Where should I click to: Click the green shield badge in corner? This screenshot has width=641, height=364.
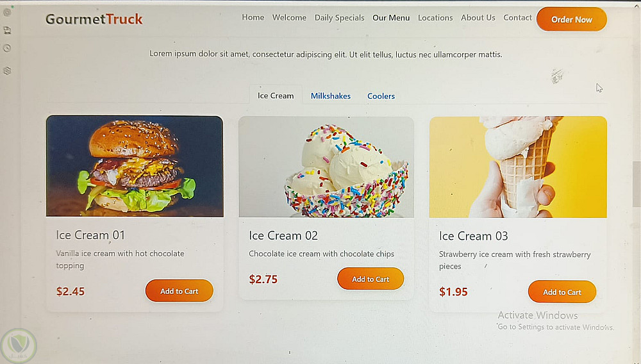[19, 345]
